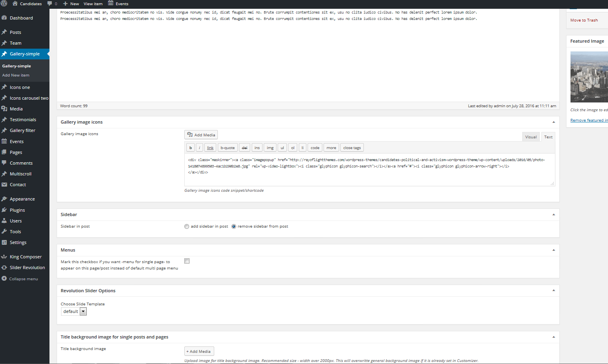Click the Dashboard icon in sidebar
This screenshot has height=364, width=608.
pos(4,18)
